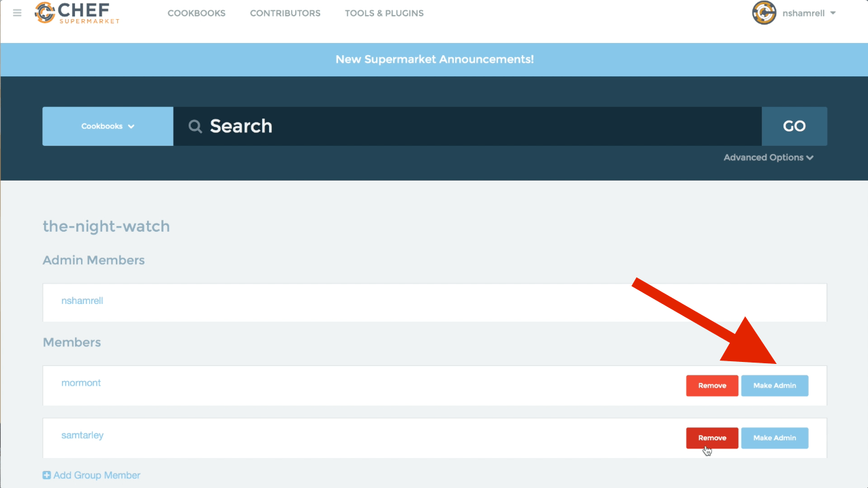Make samtarley an admin
This screenshot has width=868, height=488.
(774, 438)
